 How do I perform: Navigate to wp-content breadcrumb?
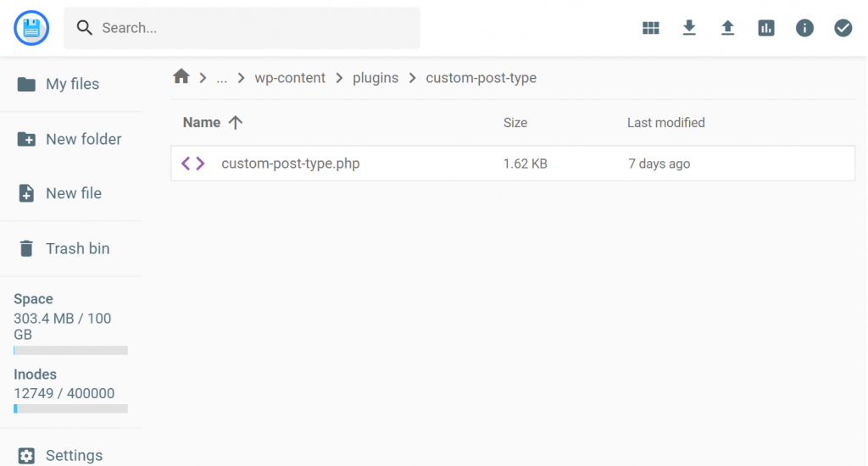[x=290, y=78]
